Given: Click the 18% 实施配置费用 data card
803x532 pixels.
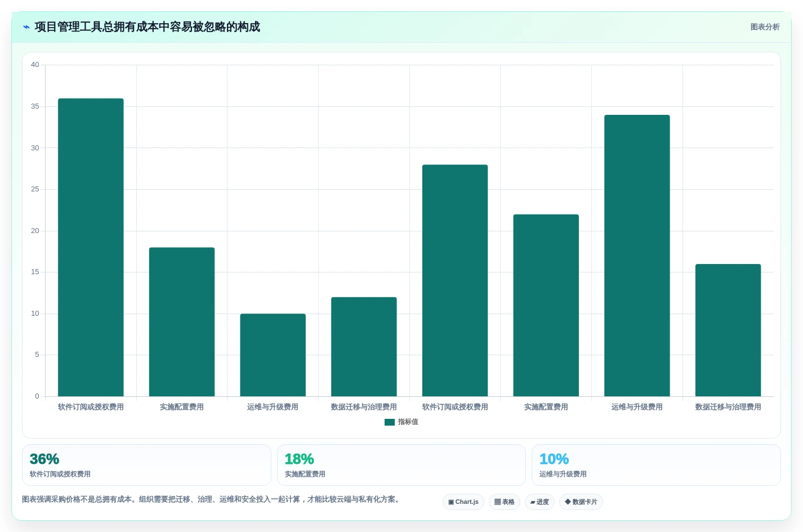Looking at the screenshot, I should click(x=401, y=465).
